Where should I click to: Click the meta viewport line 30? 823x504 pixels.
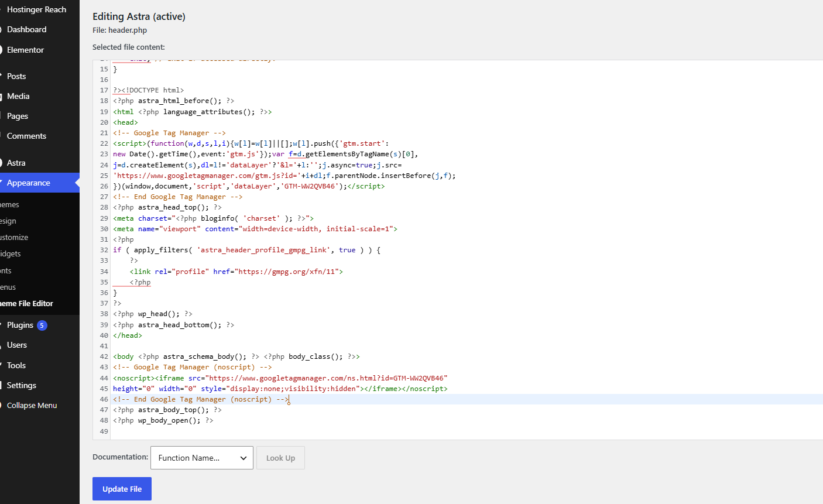[255, 229]
